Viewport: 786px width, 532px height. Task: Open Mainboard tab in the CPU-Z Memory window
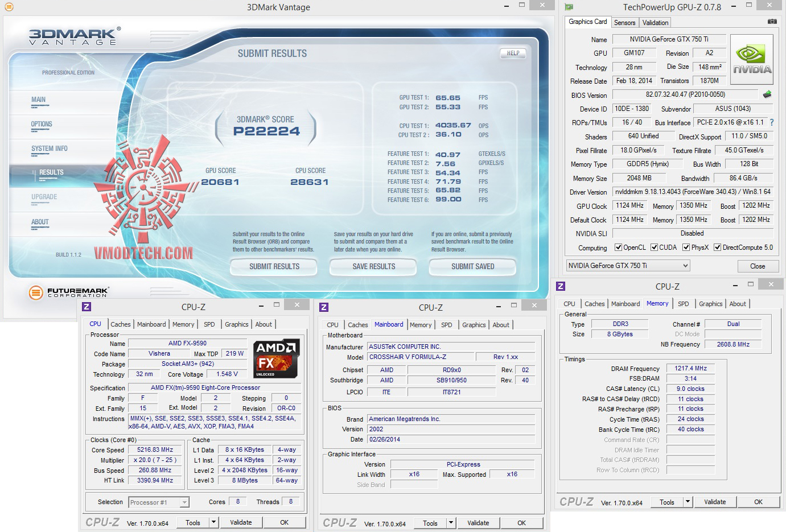pyautogui.click(x=625, y=304)
